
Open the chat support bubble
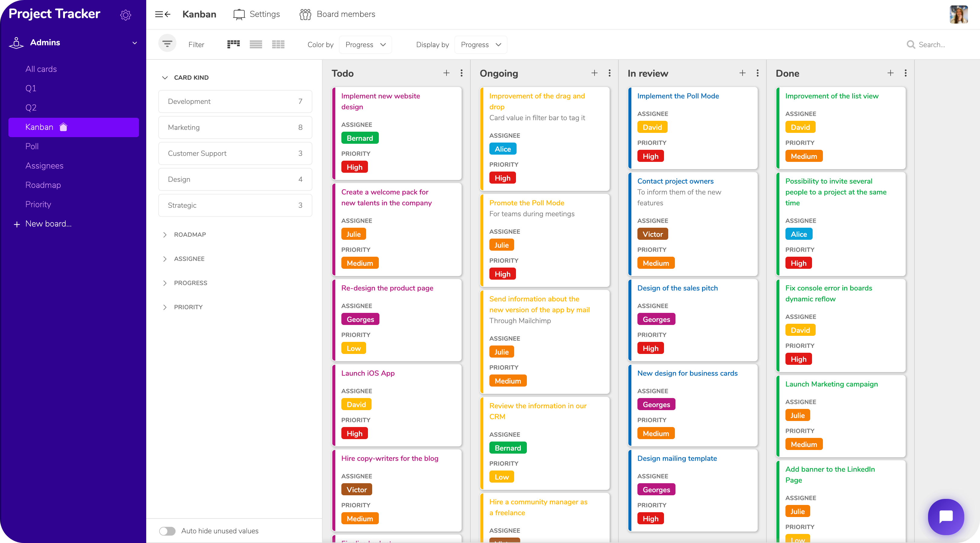[946, 516]
